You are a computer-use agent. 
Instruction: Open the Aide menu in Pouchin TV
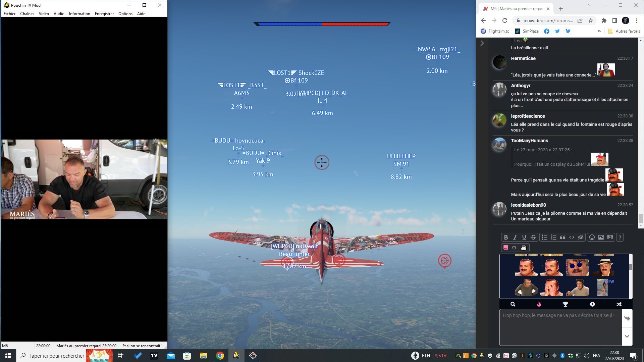tap(141, 14)
